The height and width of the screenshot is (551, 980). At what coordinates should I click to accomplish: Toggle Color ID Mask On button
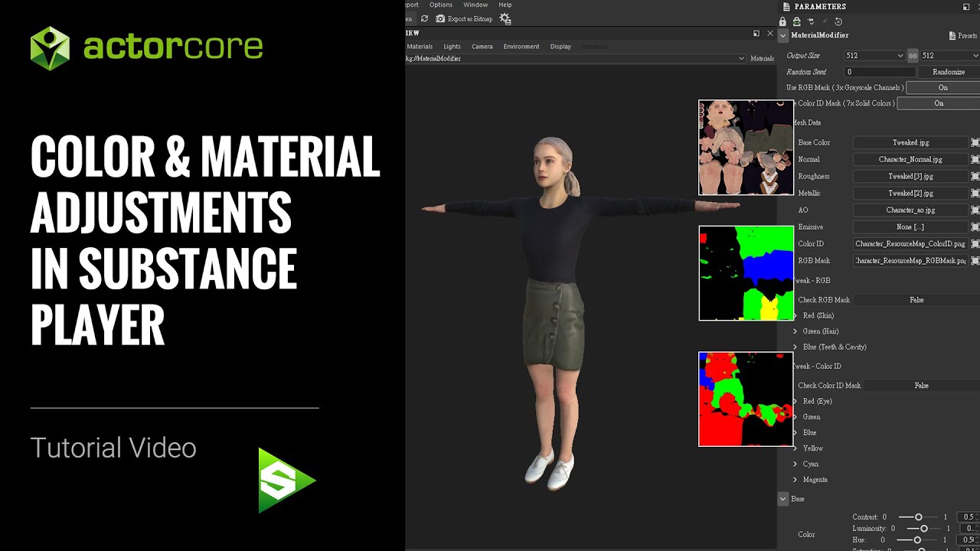pyautogui.click(x=938, y=103)
